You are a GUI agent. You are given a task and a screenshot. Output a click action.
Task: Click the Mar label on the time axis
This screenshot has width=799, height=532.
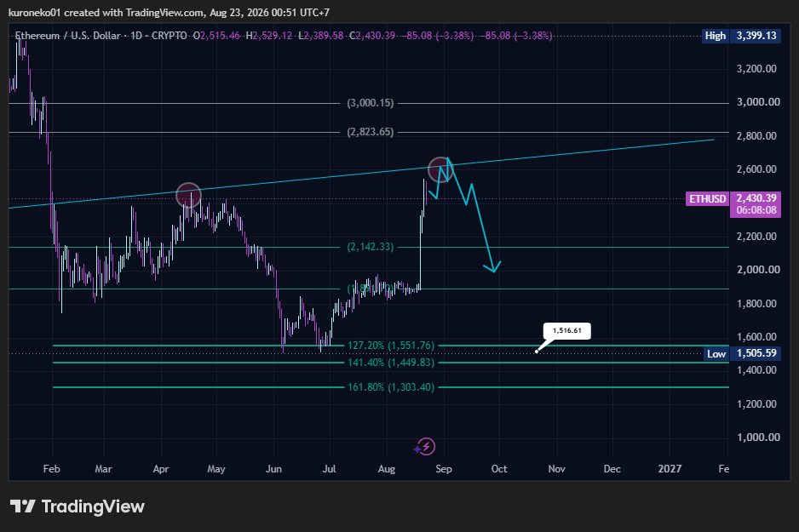[103, 469]
